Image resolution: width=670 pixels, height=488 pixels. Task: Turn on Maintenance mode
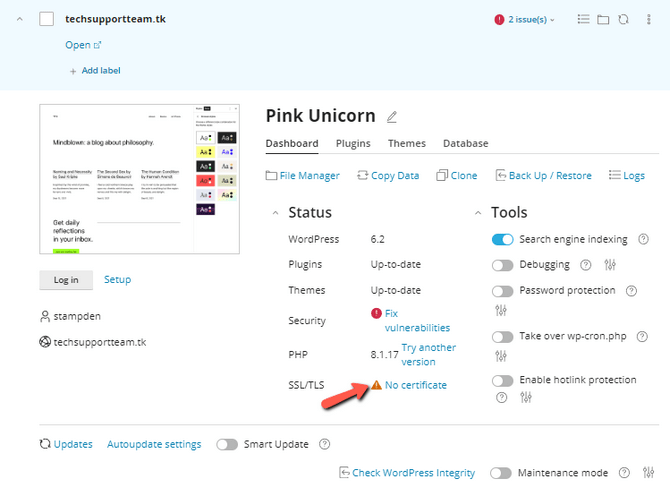(500, 473)
